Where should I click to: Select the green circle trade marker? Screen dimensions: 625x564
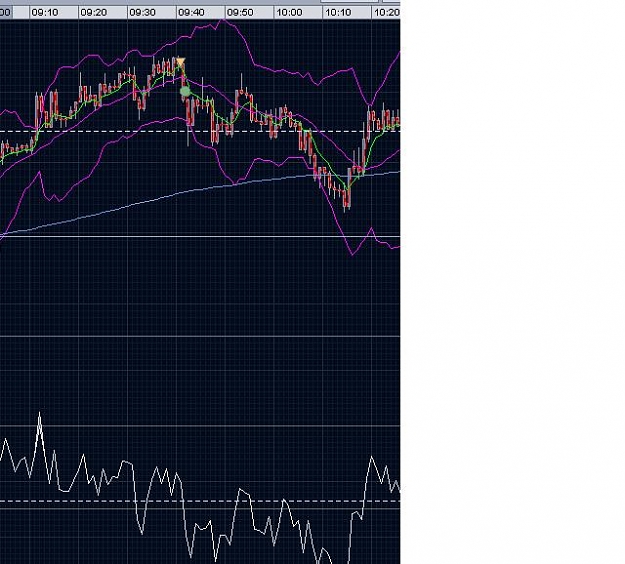185,92
